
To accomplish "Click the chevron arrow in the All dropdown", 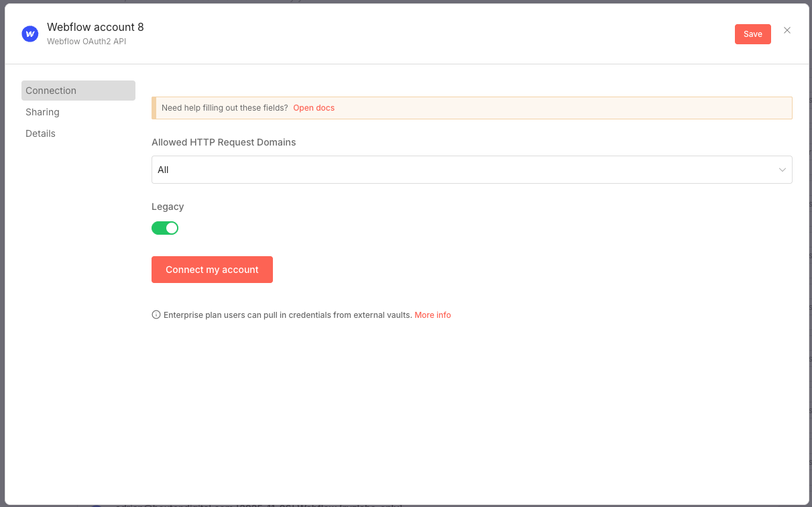I will (782, 170).
